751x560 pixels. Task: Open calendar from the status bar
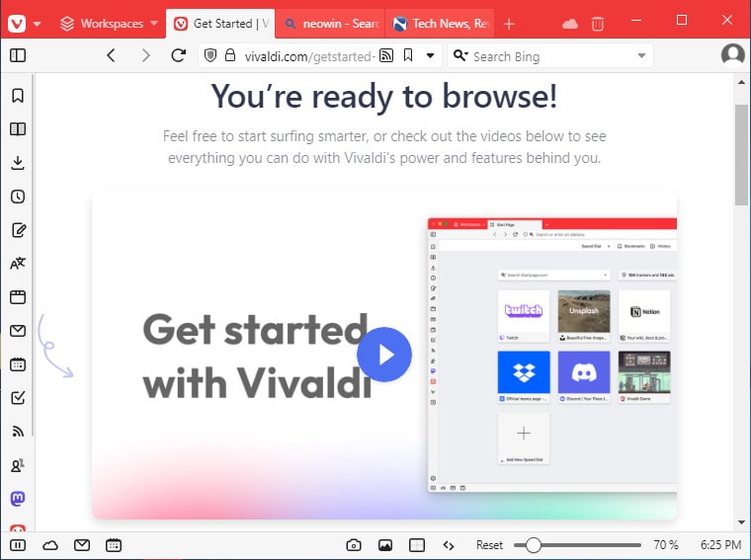coord(114,545)
